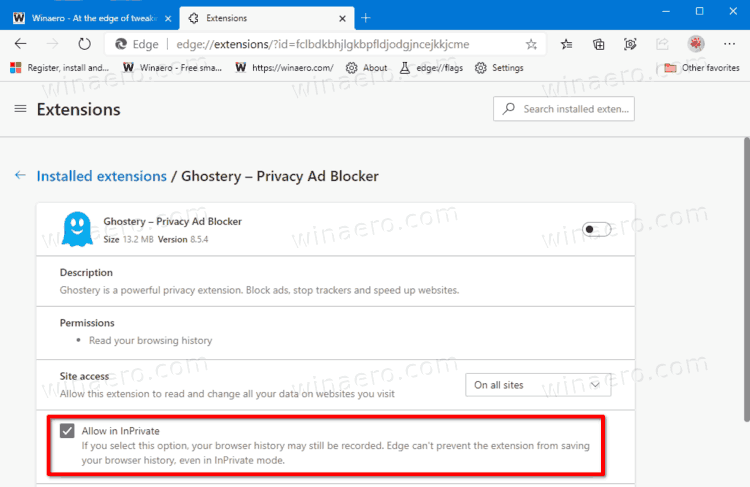Click the magnifier in extensions search
The image size is (750, 487).
coord(509,109)
